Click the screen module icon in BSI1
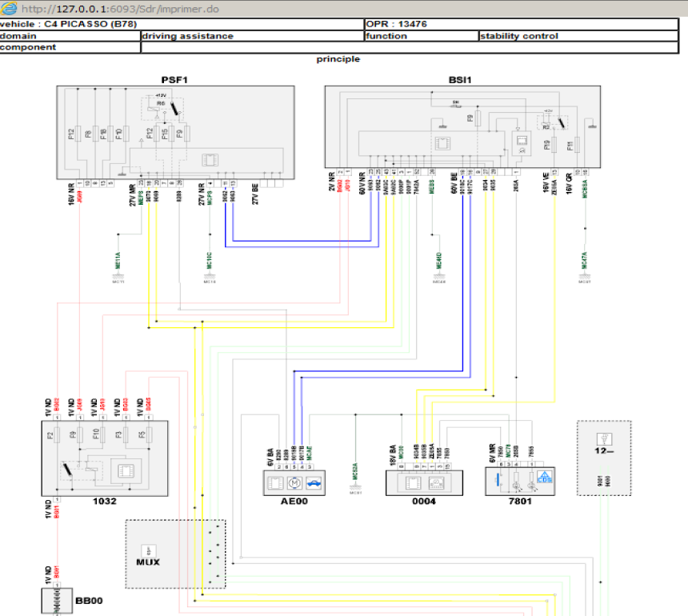The height and width of the screenshot is (616, 688). coord(522,141)
